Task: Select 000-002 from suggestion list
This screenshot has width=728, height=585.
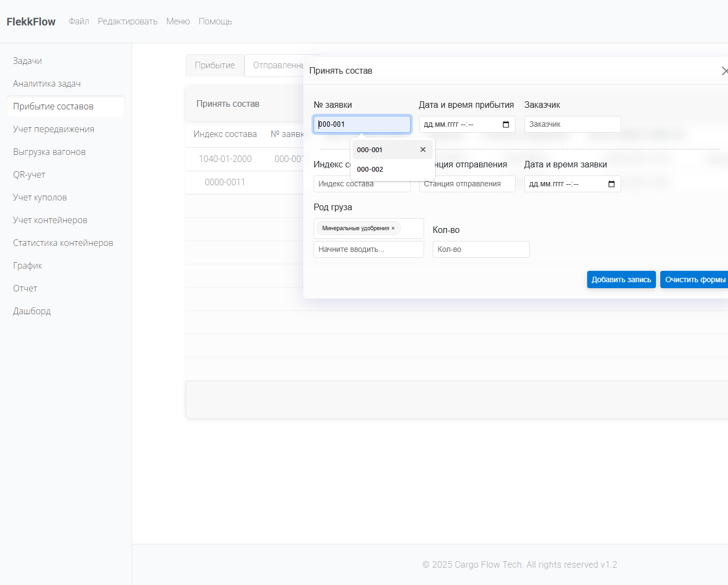Action: coord(370,170)
